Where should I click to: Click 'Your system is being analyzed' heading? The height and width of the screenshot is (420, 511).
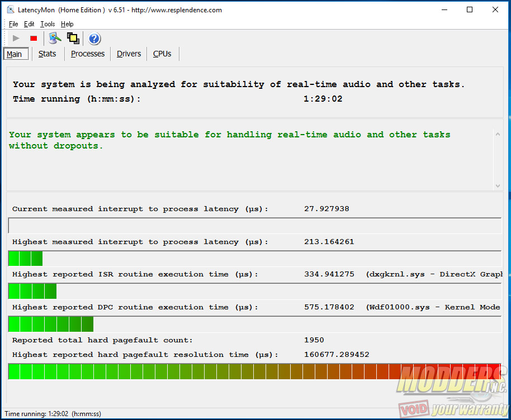coord(239,84)
